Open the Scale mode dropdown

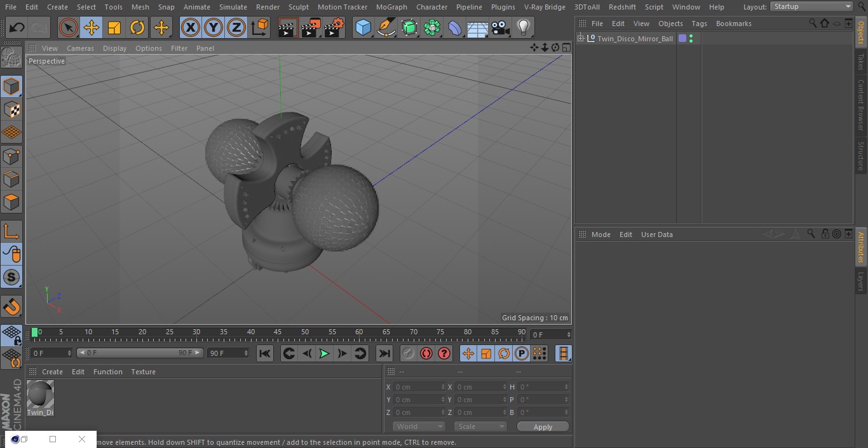point(480,426)
